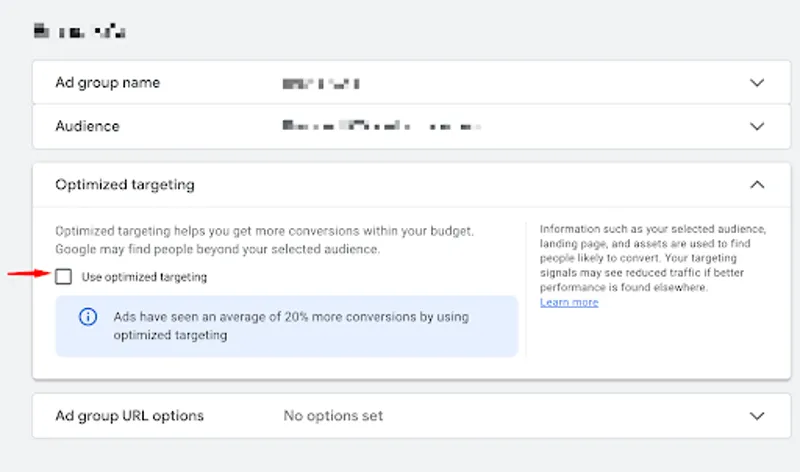Screen dimensions: 800x472
Task: Open the Learn more link
Action: pyautogui.click(x=569, y=302)
